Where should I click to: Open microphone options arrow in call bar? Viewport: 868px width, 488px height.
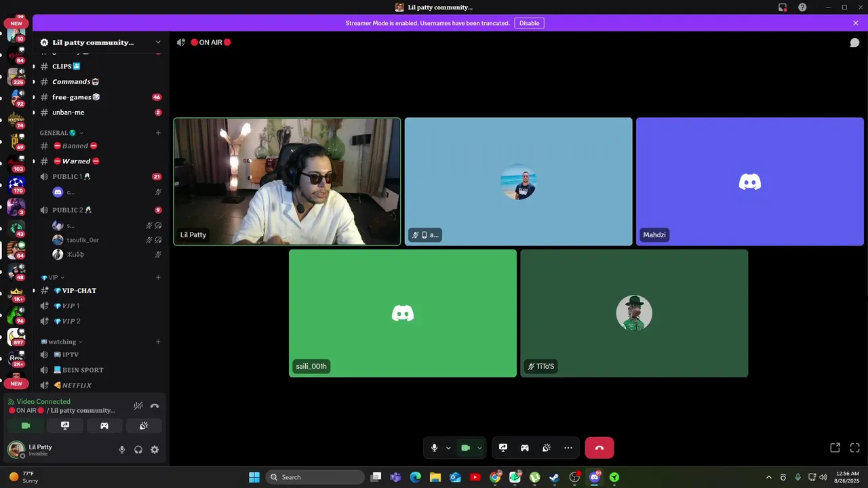point(448,448)
